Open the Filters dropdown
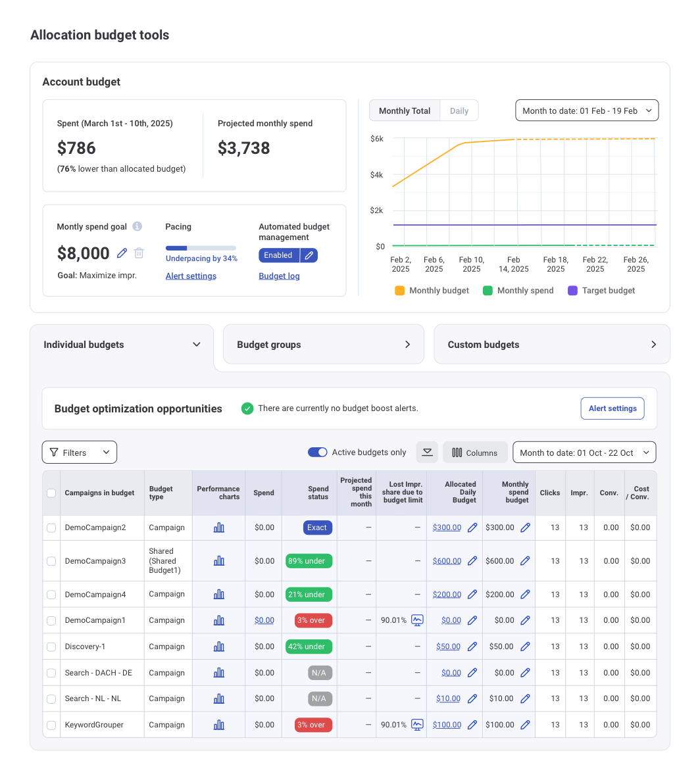The height and width of the screenshot is (784, 700). point(79,452)
